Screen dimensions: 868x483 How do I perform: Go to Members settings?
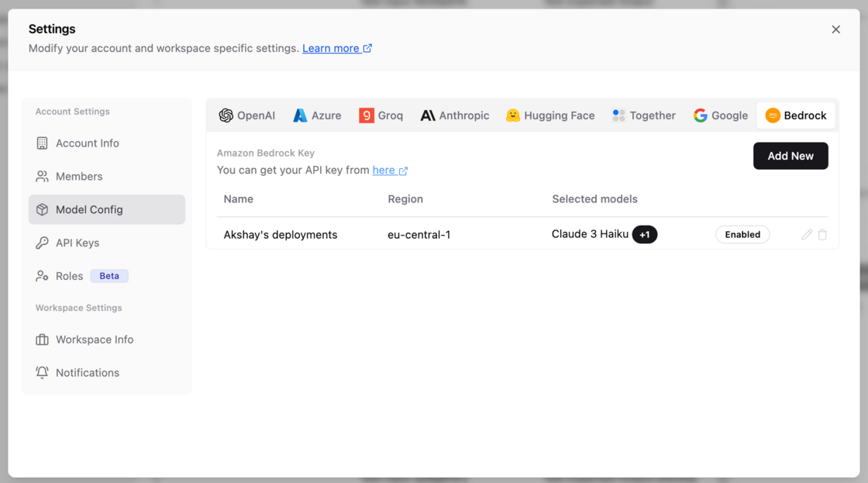tap(107, 176)
